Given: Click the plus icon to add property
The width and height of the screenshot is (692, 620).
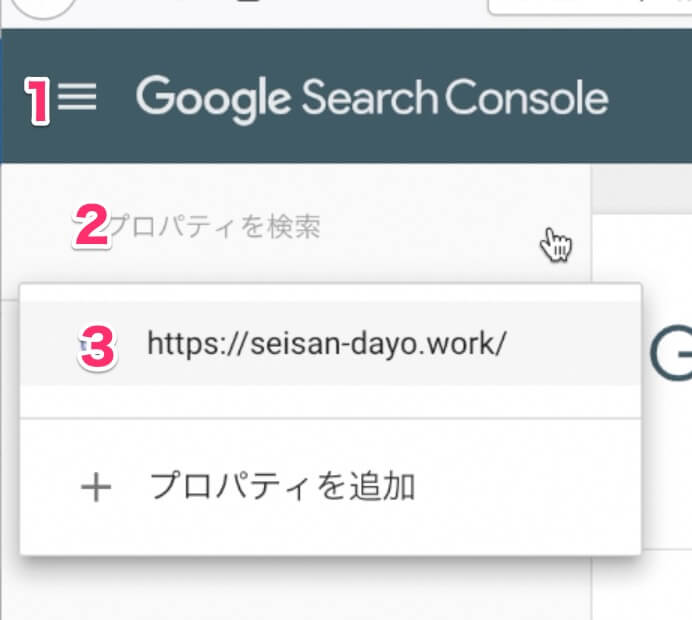Looking at the screenshot, I should 96,488.
